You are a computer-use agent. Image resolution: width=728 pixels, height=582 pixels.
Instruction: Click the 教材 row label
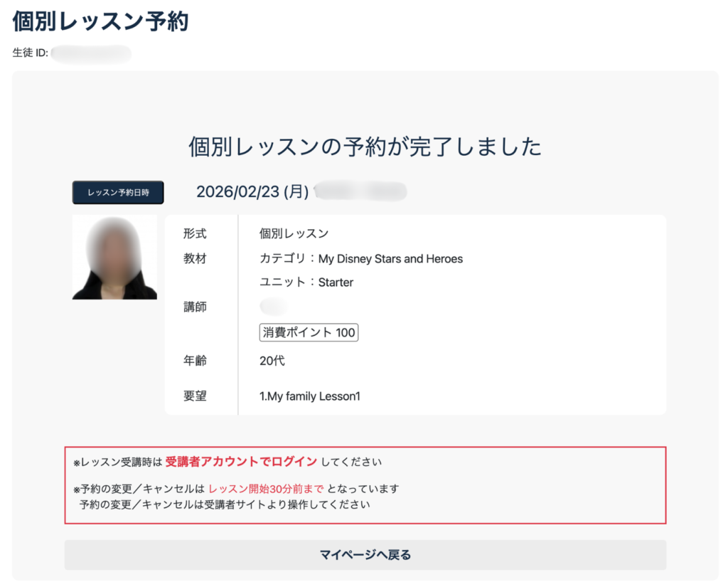[195, 259]
